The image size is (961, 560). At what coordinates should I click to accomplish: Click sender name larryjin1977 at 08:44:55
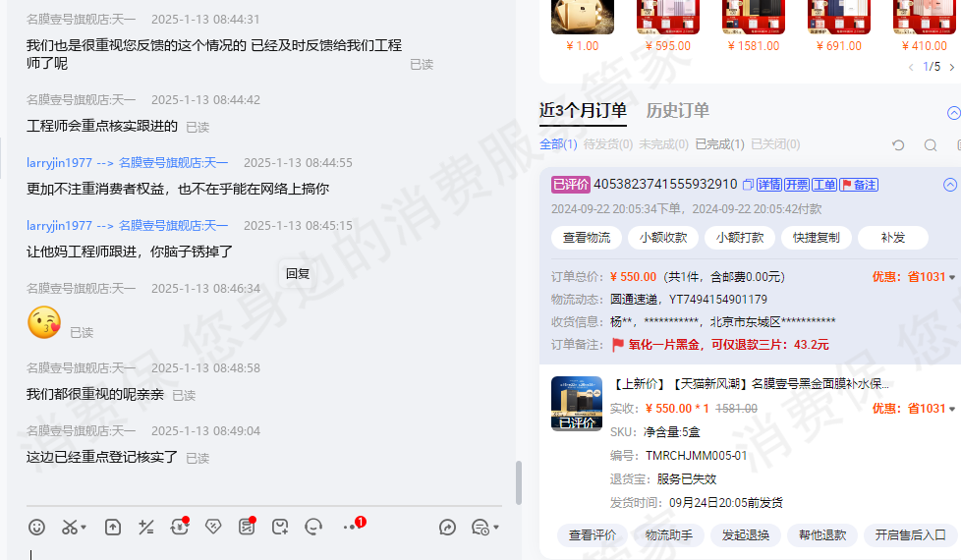point(59,163)
